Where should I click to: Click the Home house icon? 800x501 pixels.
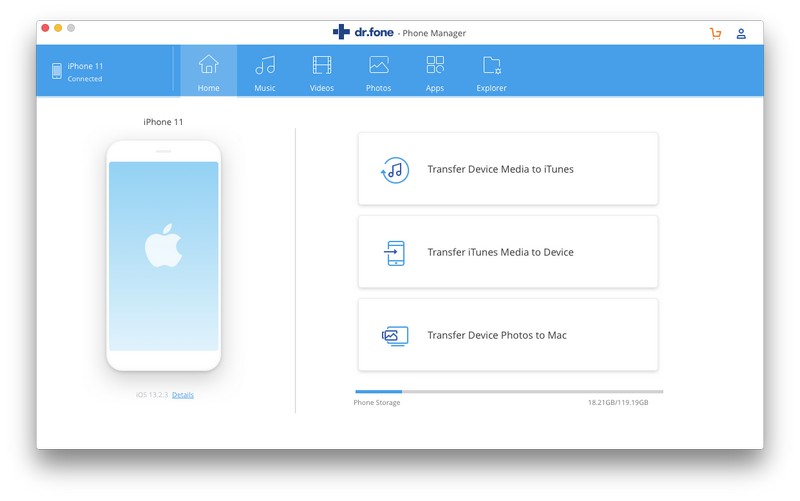point(209,65)
